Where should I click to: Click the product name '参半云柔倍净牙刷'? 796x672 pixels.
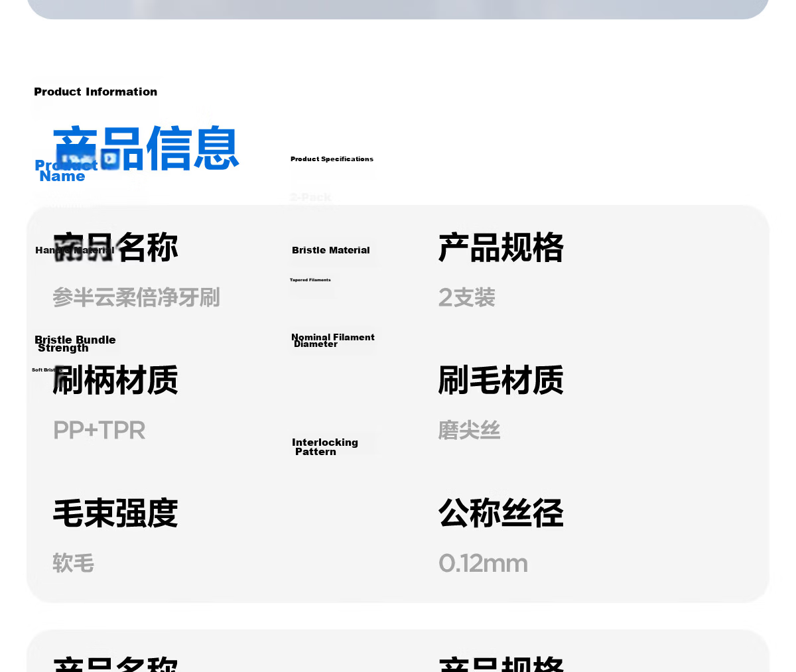click(136, 297)
